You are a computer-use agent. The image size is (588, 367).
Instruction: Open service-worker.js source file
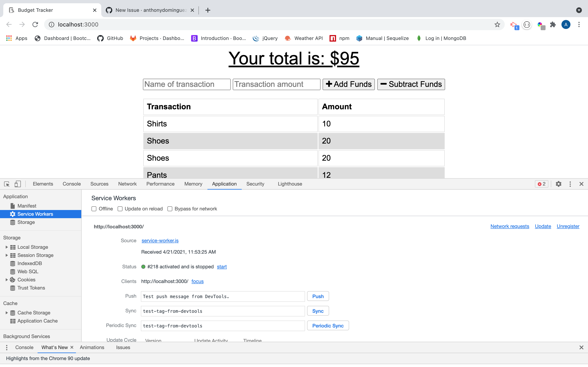click(160, 241)
